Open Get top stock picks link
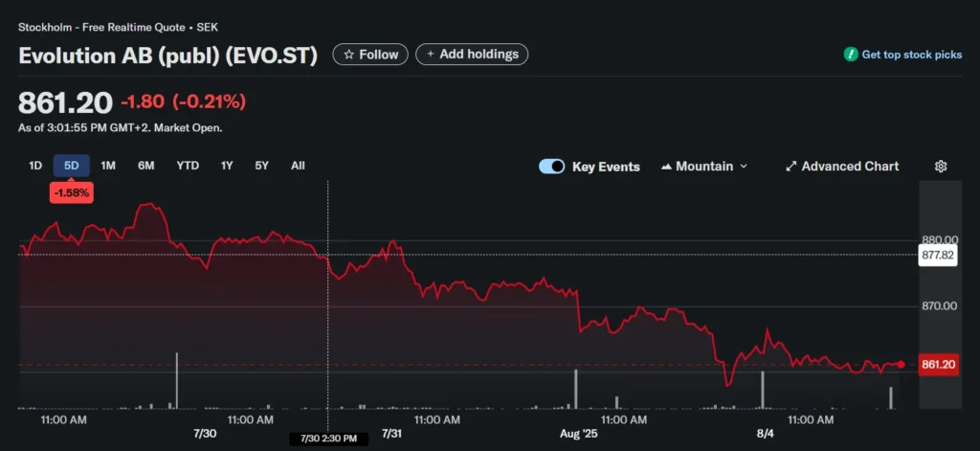Image resolution: width=980 pixels, height=451 pixels. (x=911, y=55)
